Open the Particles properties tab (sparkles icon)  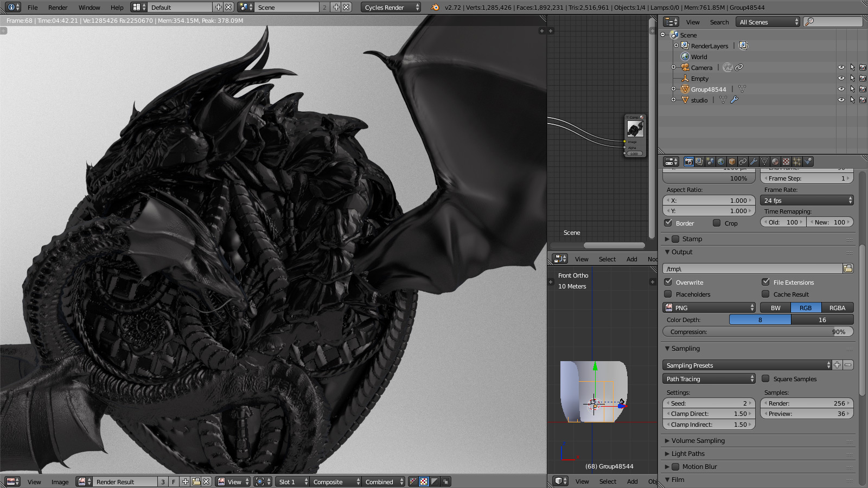tap(797, 162)
